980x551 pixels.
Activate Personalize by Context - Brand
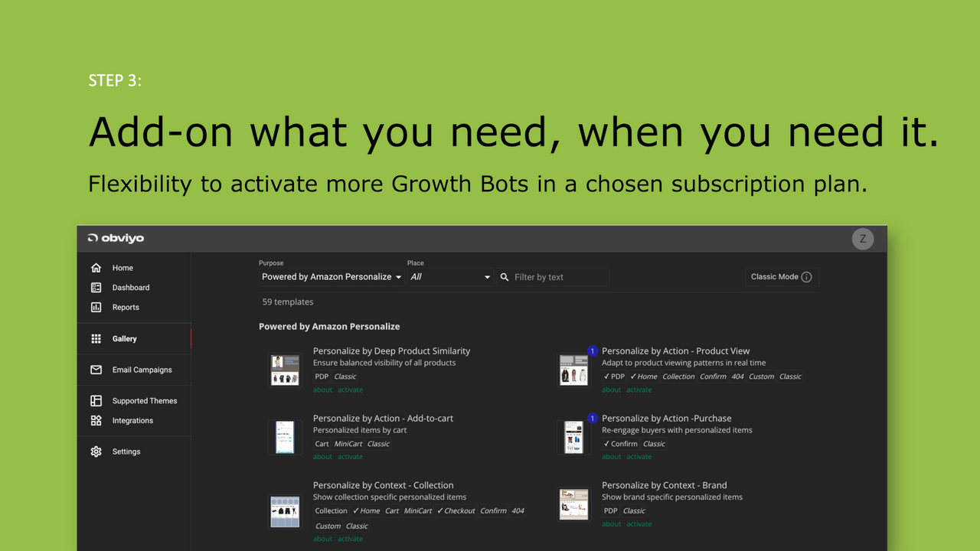(639, 524)
